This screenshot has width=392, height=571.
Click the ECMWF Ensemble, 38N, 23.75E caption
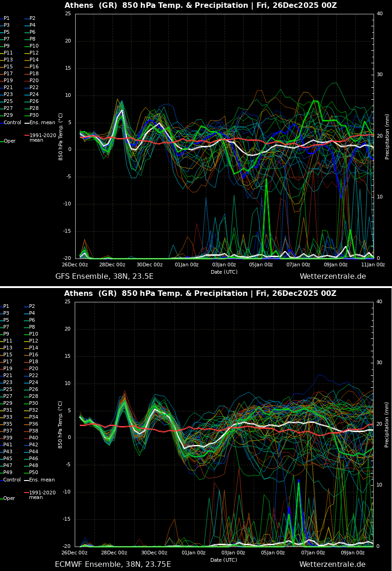click(113, 565)
